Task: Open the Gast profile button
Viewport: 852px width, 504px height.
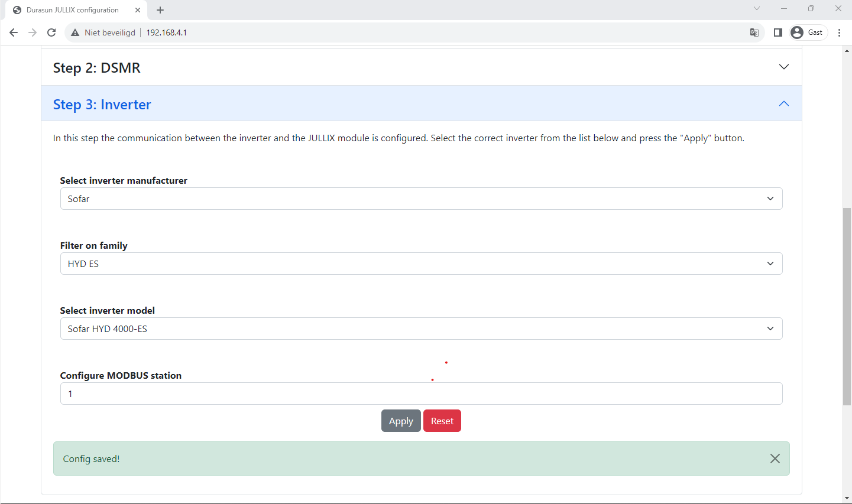Action: (x=808, y=32)
